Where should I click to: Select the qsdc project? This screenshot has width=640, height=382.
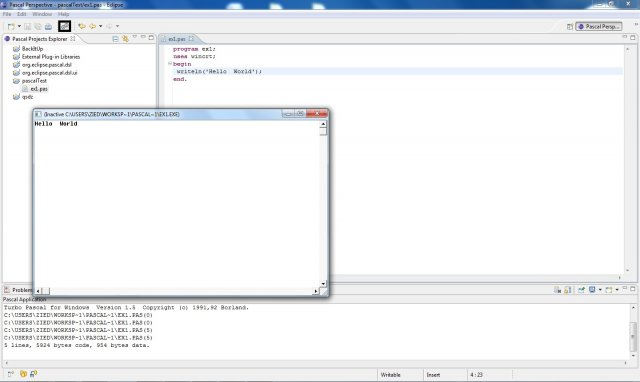[27, 97]
